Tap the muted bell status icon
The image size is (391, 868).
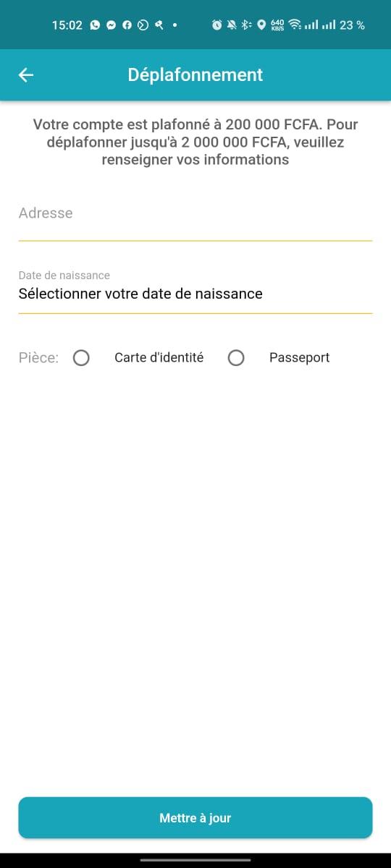click(232, 25)
